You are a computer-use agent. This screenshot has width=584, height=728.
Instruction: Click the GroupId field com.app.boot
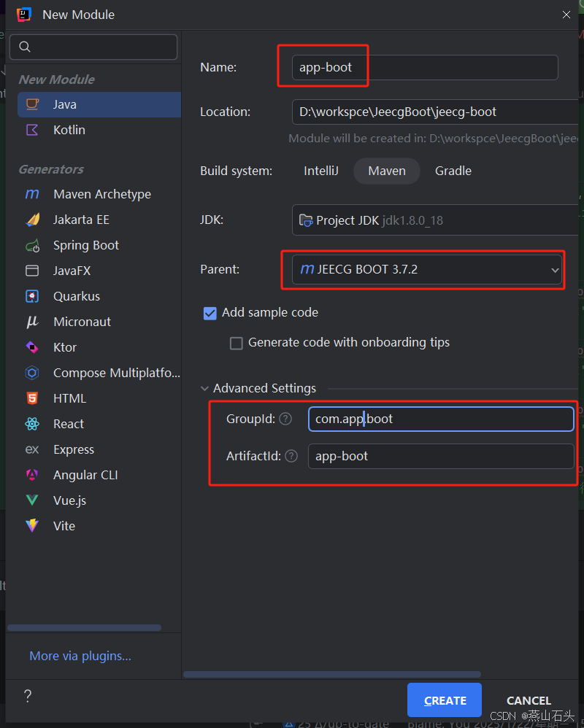tap(442, 419)
